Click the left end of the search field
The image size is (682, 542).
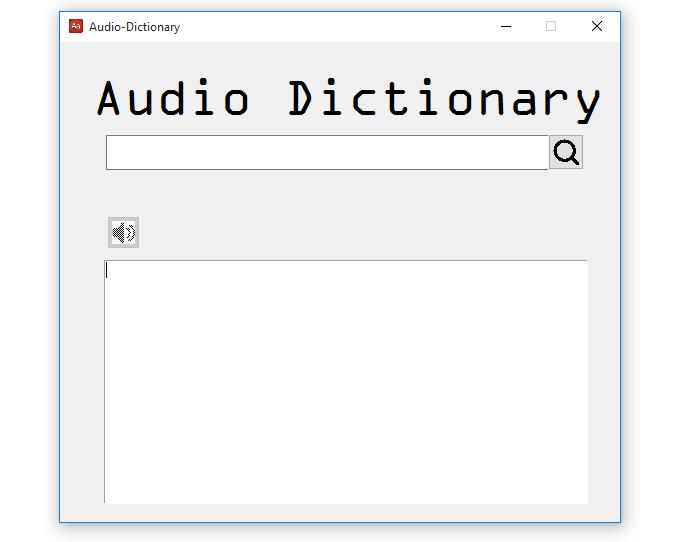[116, 153]
